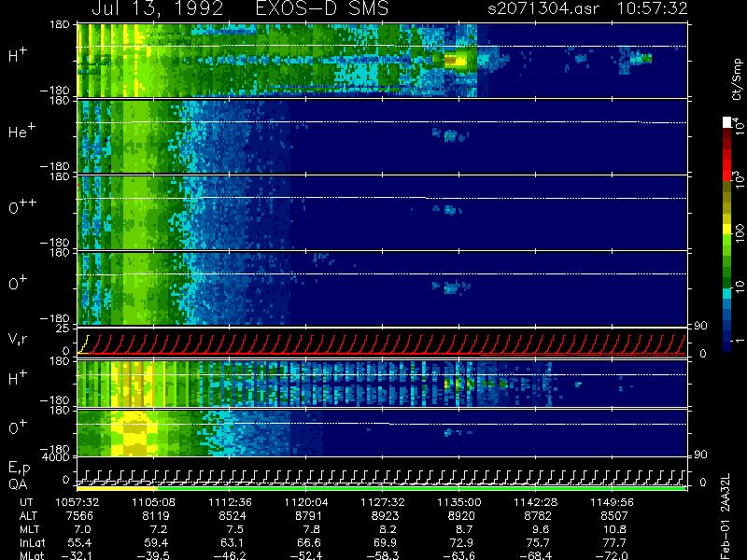Select the "E,p" row label
Screen dimensions: 747x560
[x=19, y=469]
